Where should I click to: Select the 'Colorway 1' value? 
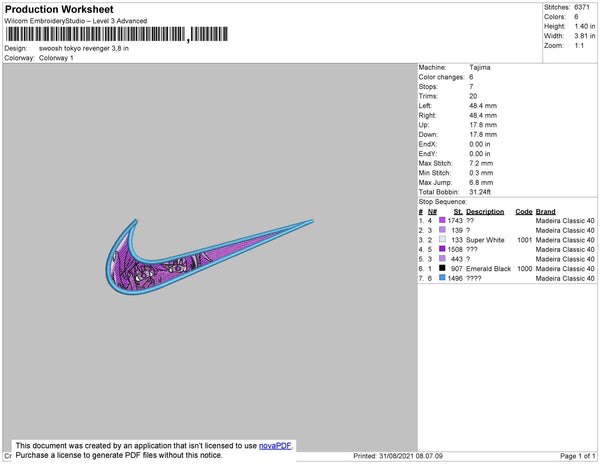coord(56,58)
